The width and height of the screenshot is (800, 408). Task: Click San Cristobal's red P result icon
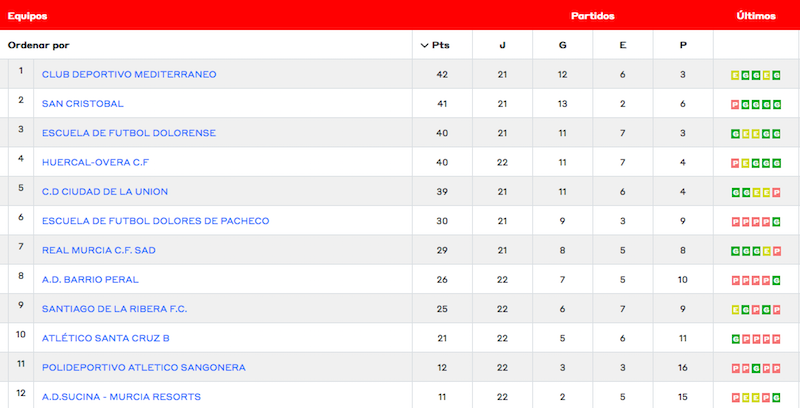pos(735,104)
